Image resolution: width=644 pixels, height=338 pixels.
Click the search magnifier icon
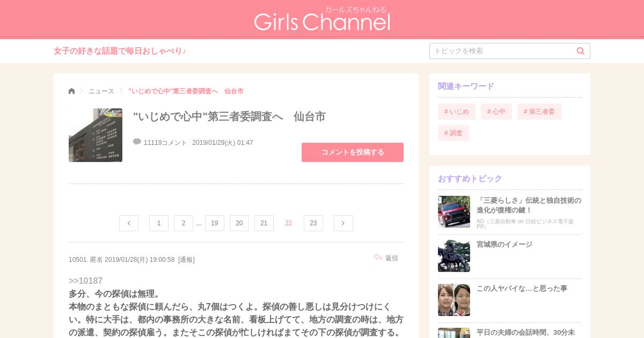(581, 51)
